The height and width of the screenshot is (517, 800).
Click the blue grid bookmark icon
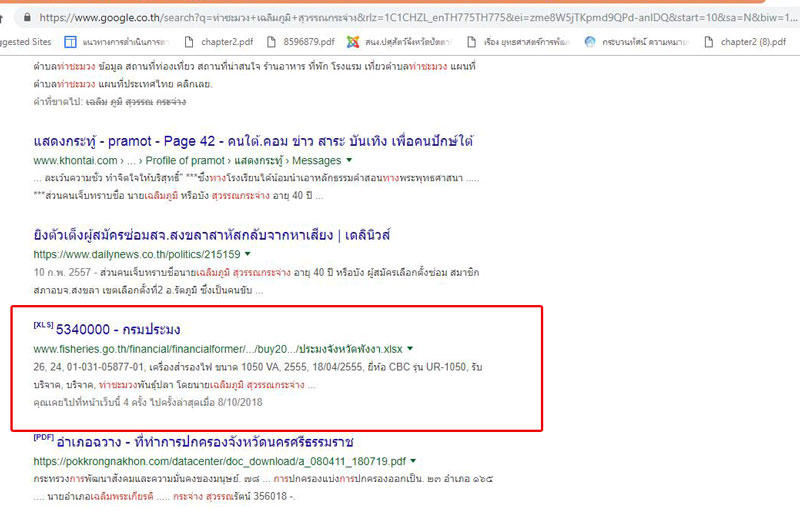pyautogui.click(x=71, y=42)
